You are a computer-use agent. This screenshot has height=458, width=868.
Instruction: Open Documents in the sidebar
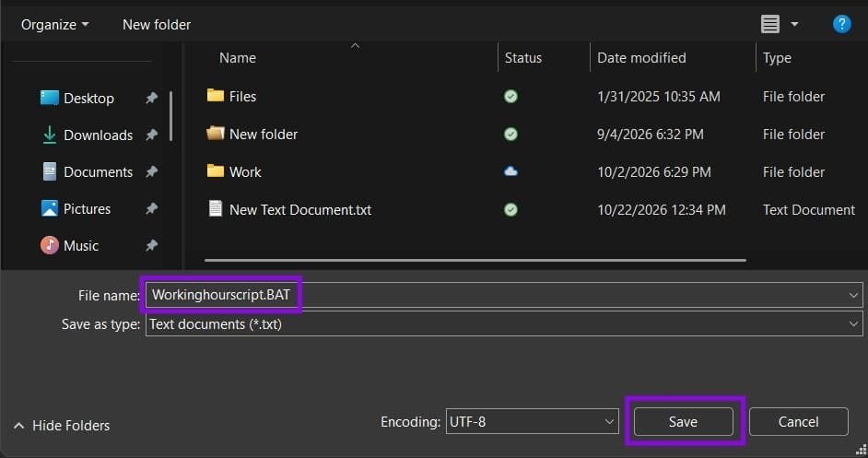98,171
